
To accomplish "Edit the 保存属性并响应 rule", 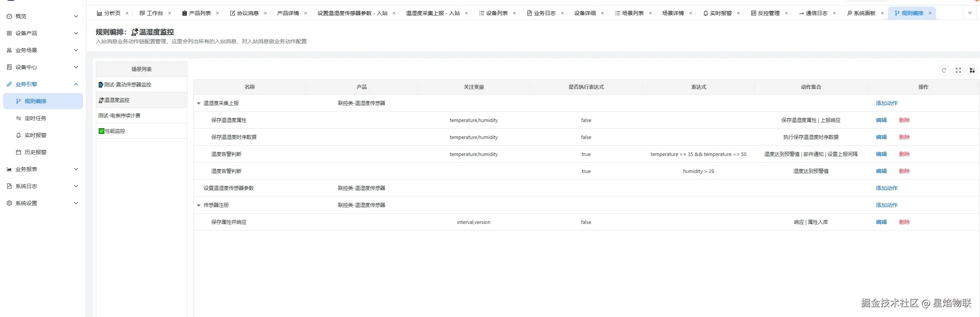I will 881,222.
